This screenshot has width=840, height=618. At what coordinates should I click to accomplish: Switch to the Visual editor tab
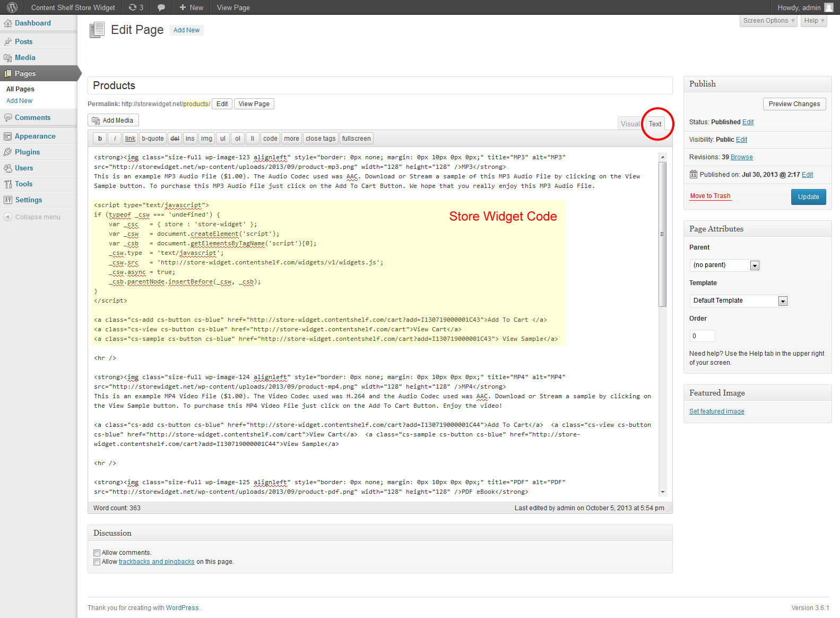pyautogui.click(x=630, y=124)
